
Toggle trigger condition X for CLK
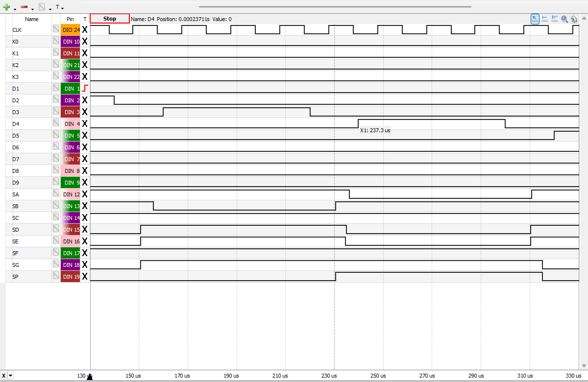pos(85,29)
